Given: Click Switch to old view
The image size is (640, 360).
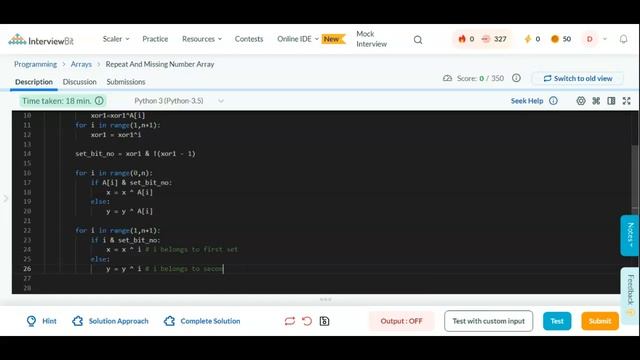Looking at the screenshot, I should click(x=578, y=78).
